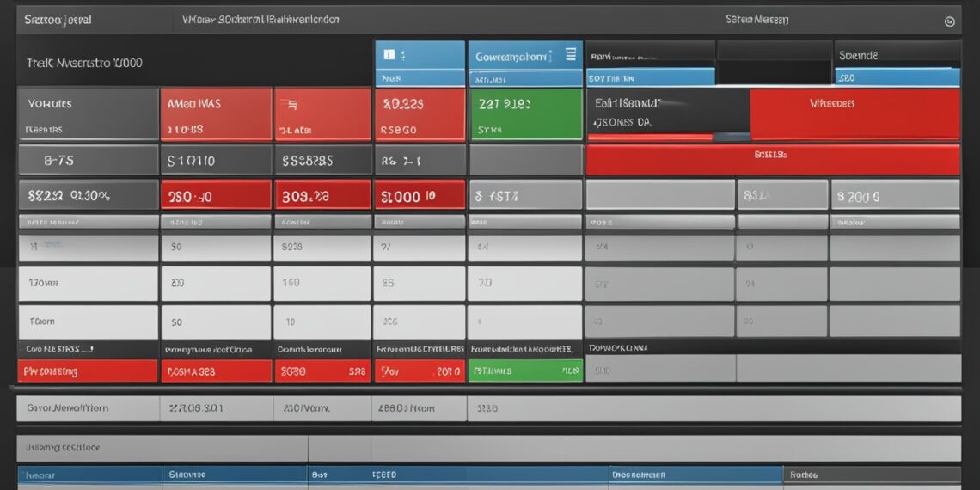Click the S 10110 cell
Viewport: 980px width, 490px height.
point(217,160)
